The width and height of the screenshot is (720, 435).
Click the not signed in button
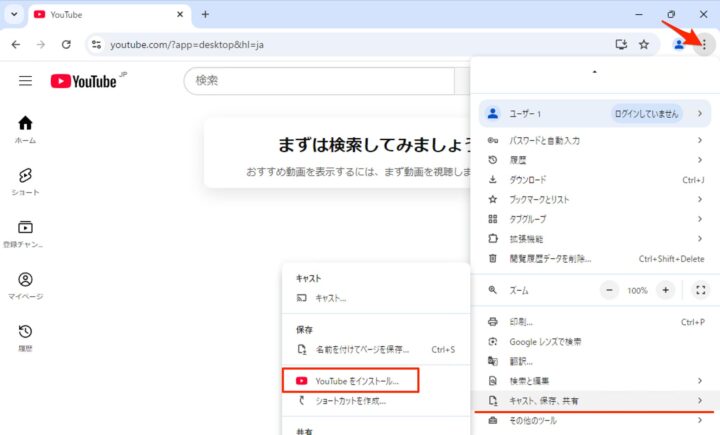click(x=647, y=114)
